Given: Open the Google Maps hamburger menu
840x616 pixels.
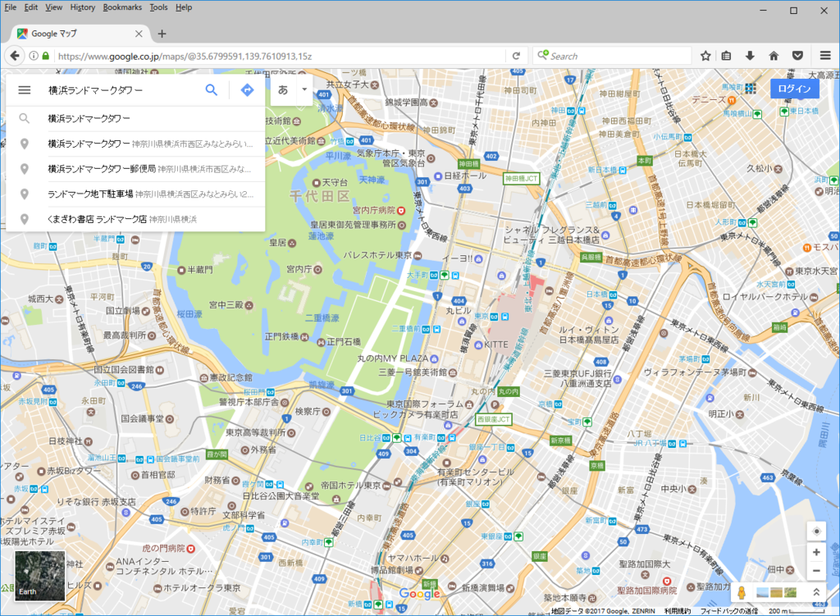Looking at the screenshot, I should point(24,90).
